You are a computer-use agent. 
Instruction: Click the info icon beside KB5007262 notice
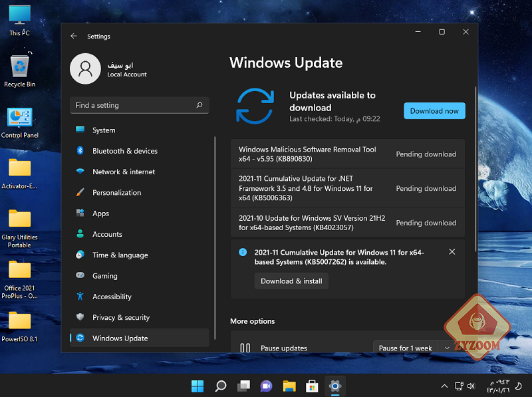pos(243,252)
